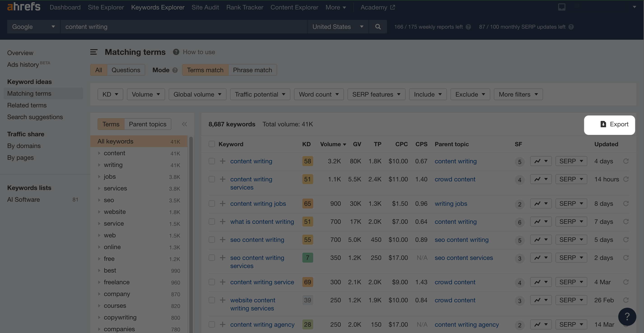644x333 pixels.
Task: Refresh SERP for 'content writing service' row
Action: 626,282
